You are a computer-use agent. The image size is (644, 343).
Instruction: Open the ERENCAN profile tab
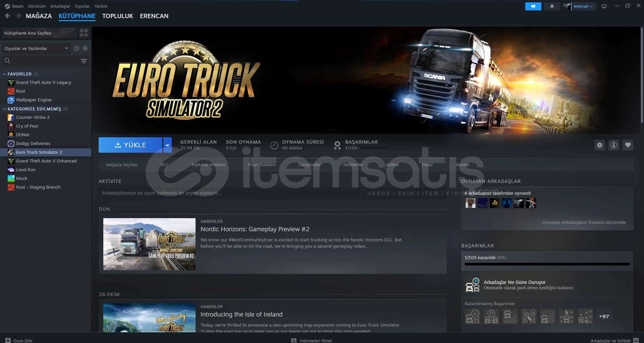[x=154, y=16]
